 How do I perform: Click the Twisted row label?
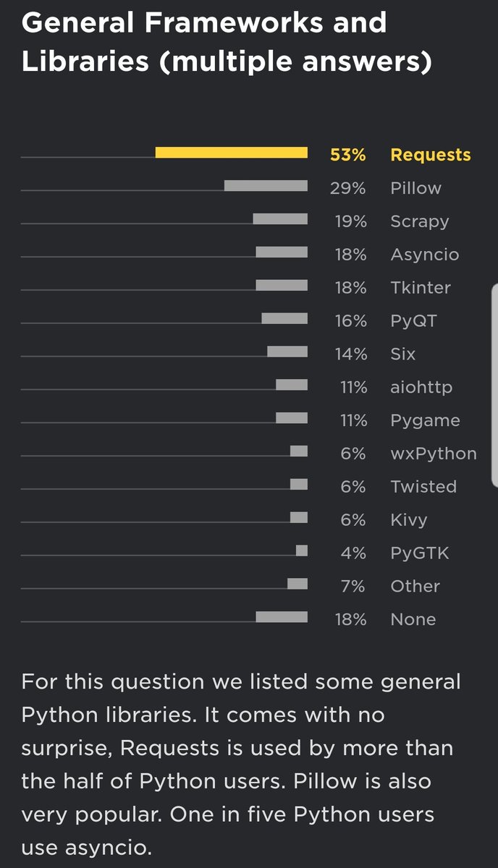coord(423,487)
